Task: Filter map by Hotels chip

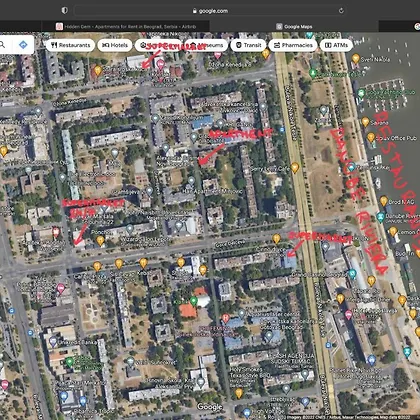Action: click(x=115, y=45)
